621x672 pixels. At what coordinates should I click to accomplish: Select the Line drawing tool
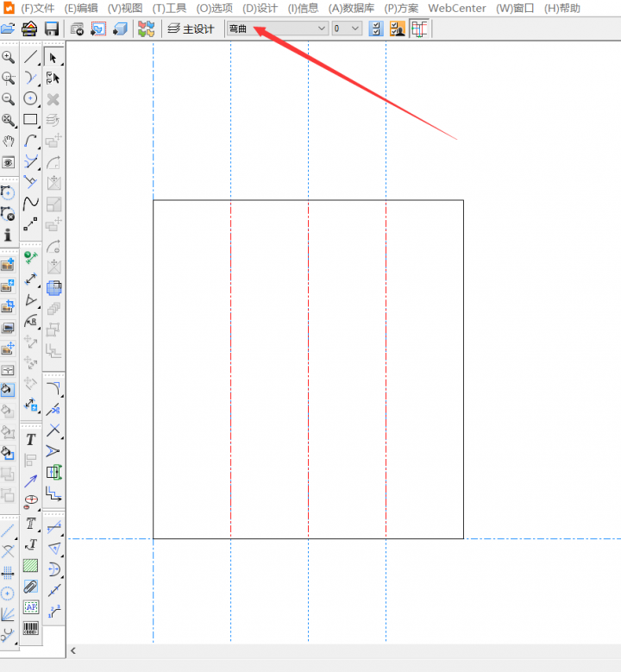pos(31,57)
